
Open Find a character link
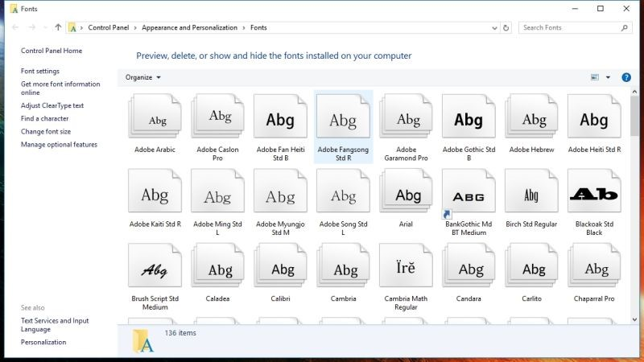tap(44, 118)
